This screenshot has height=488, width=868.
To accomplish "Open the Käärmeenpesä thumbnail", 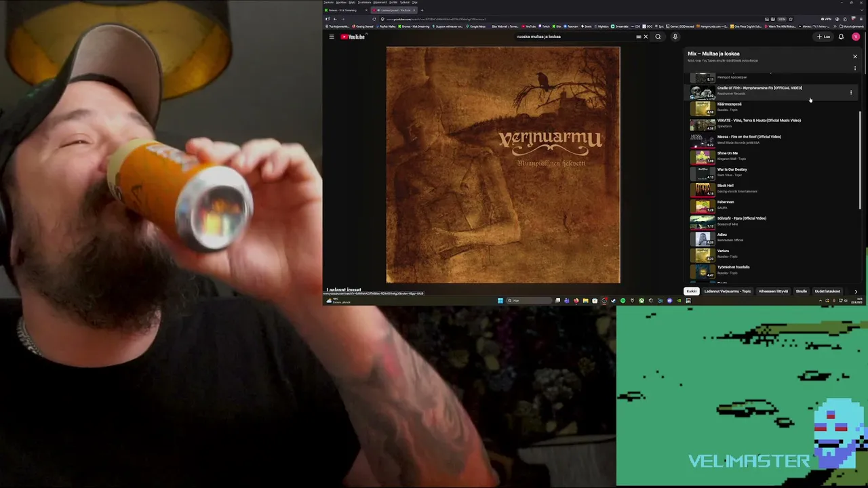I will [703, 108].
